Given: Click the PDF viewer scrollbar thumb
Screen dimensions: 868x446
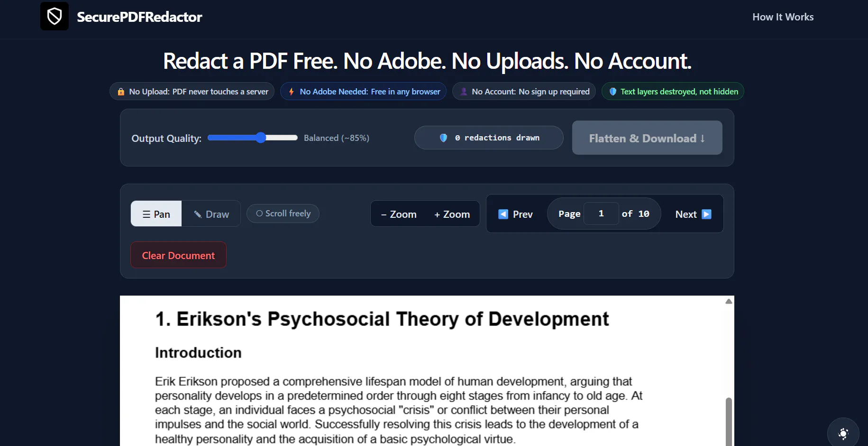Looking at the screenshot, I should point(729,421).
